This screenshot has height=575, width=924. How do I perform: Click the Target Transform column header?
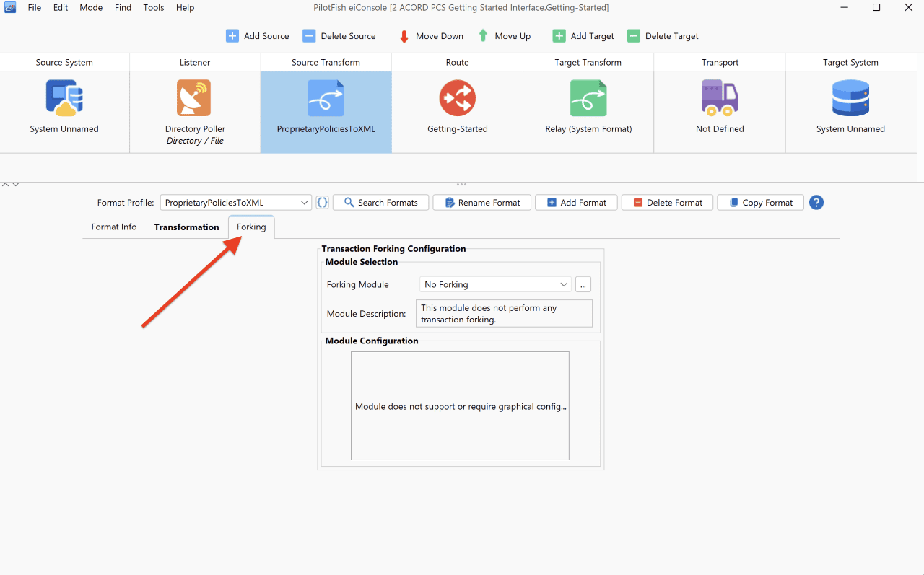(x=588, y=62)
